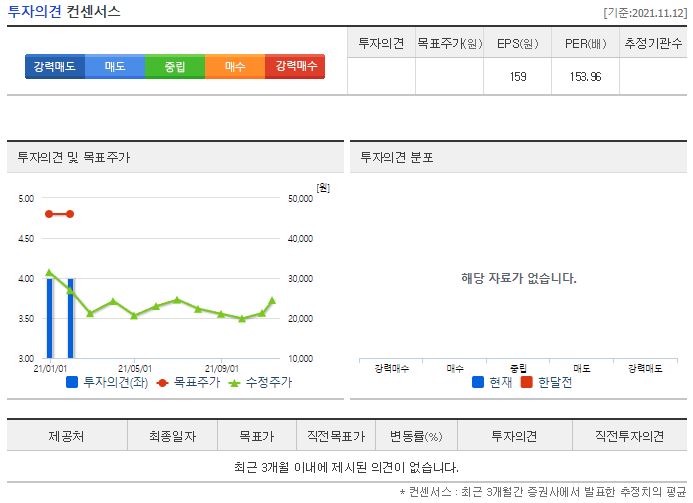Image resolution: width=693 pixels, height=503 pixels.
Task: Click the first red 목표주가 data point
Action: [x=49, y=214]
